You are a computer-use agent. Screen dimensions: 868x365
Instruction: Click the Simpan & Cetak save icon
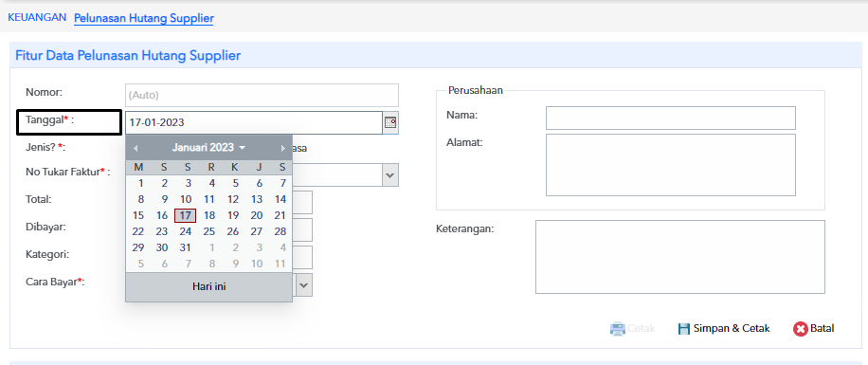pyautogui.click(x=684, y=328)
